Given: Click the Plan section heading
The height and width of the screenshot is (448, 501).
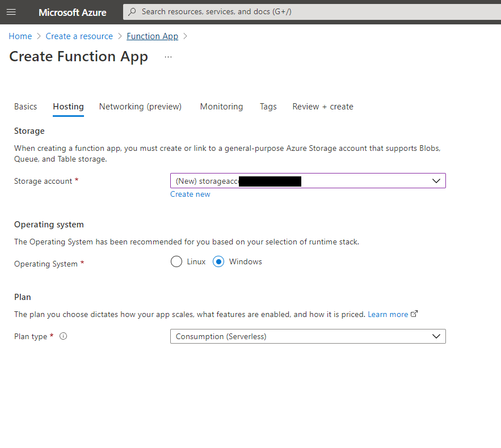Looking at the screenshot, I should pyautogui.click(x=22, y=297).
